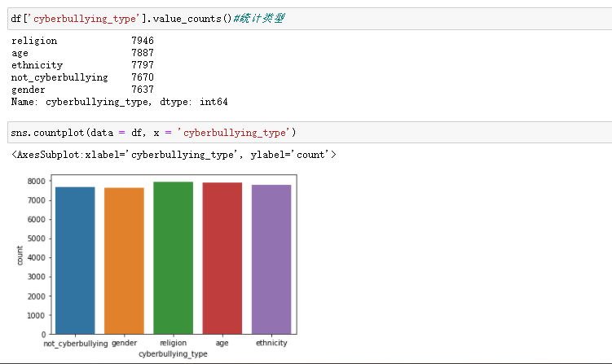The width and height of the screenshot is (612, 364).
Task: Click the red 'cyberbullying_type' string in countplot cell
Action: [x=233, y=133]
